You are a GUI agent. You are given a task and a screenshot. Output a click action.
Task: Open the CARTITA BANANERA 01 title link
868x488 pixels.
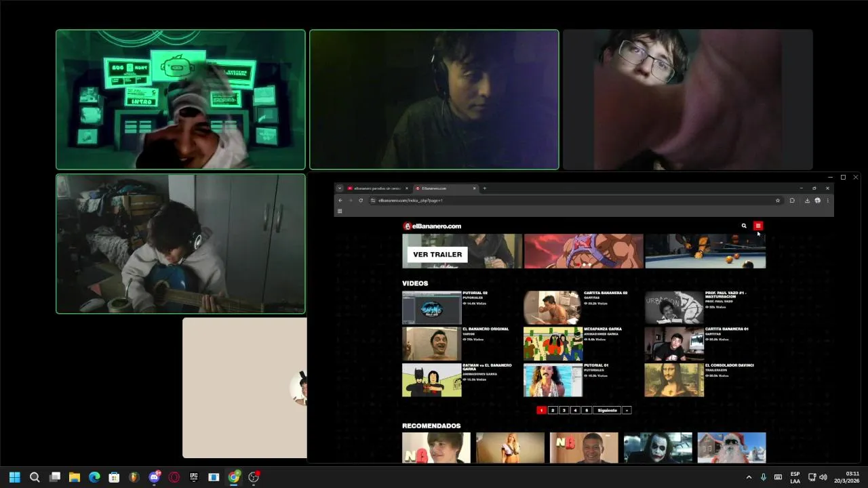[x=727, y=329]
